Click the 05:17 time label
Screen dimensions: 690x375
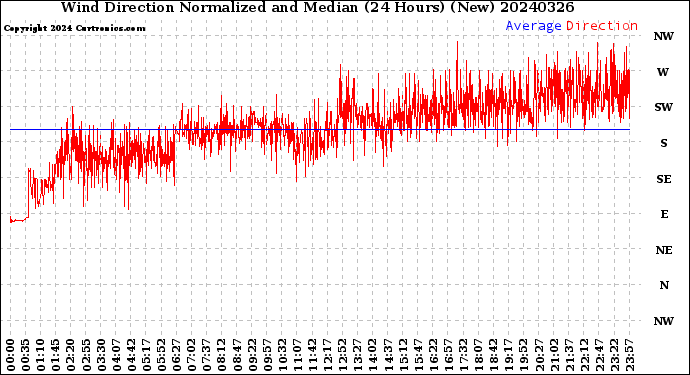(x=147, y=355)
